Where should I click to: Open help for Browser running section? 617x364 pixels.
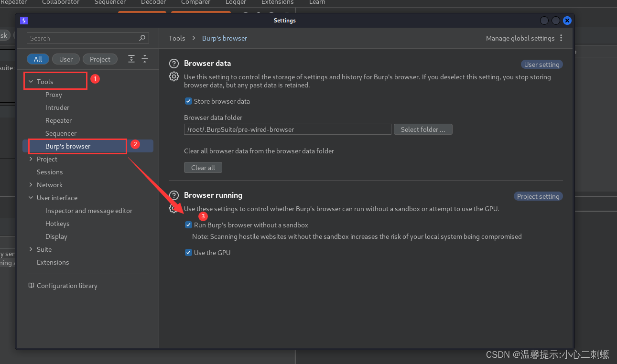(174, 195)
